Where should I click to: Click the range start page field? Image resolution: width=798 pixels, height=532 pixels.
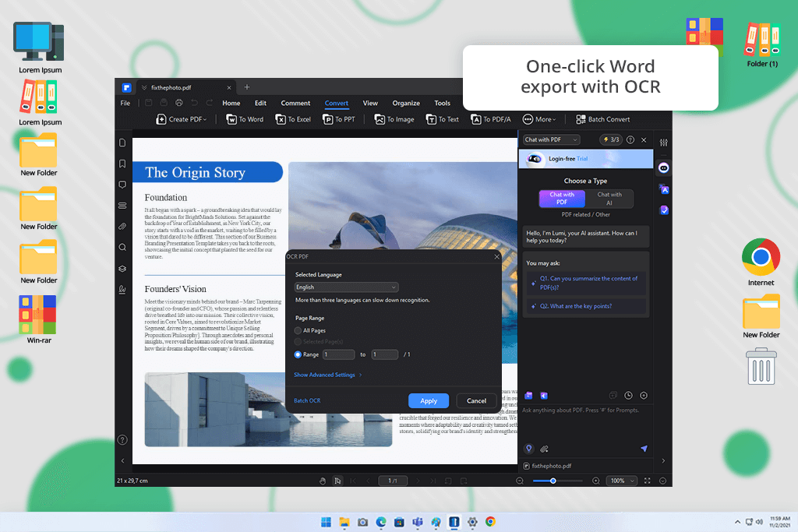point(338,354)
